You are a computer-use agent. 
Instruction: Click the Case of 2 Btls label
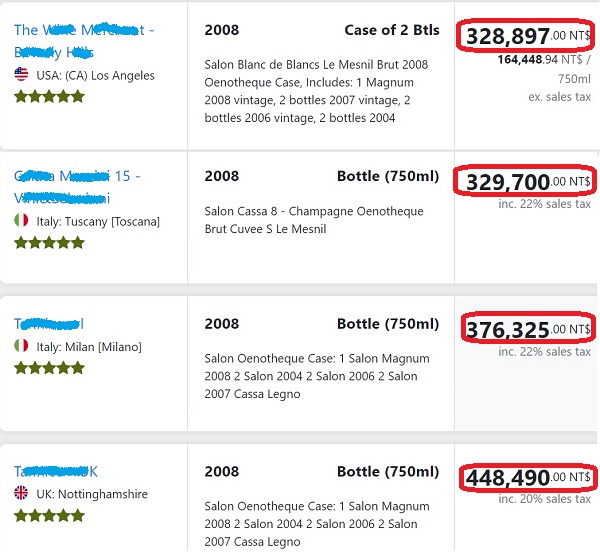(392, 30)
